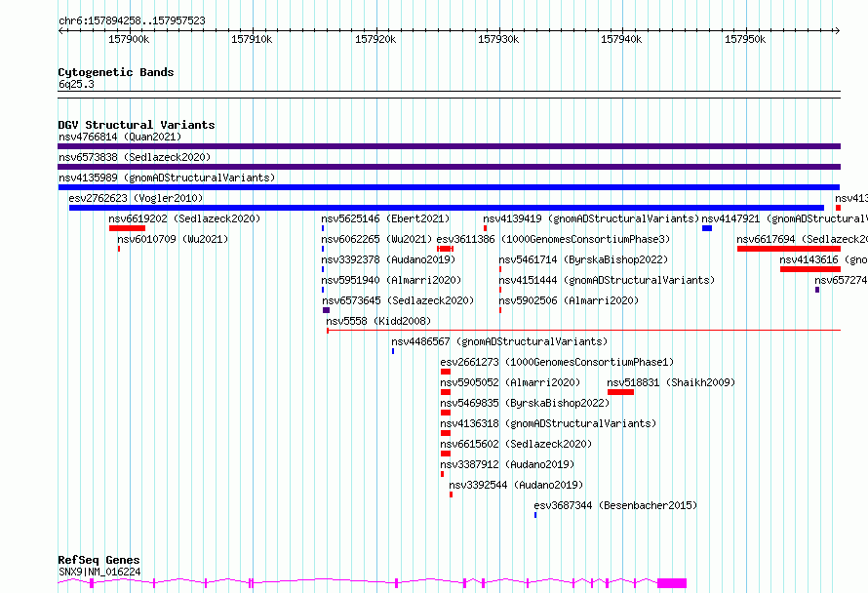The height and width of the screenshot is (593, 868).
Task: Open the esv2762623 (Vogler2010) variant label
Action: tap(136, 198)
